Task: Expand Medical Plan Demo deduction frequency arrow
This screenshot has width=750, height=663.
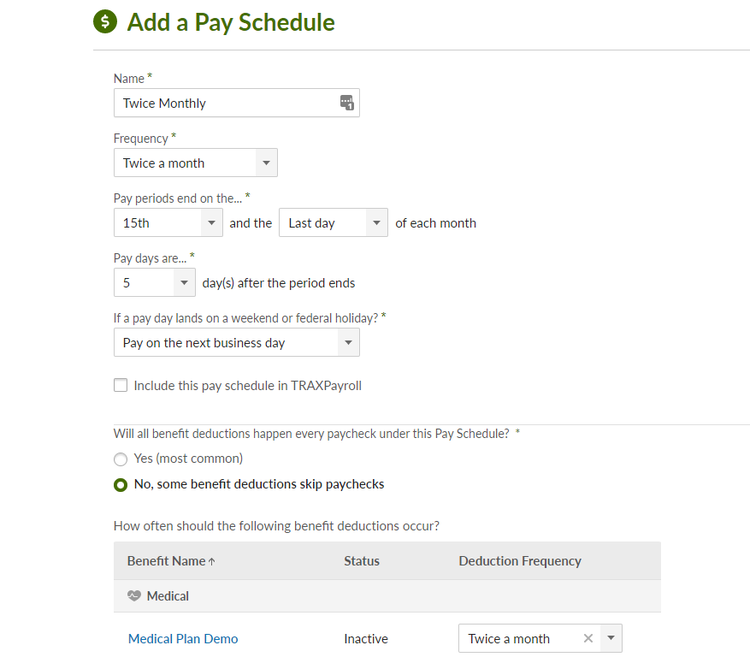Action: (x=611, y=638)
